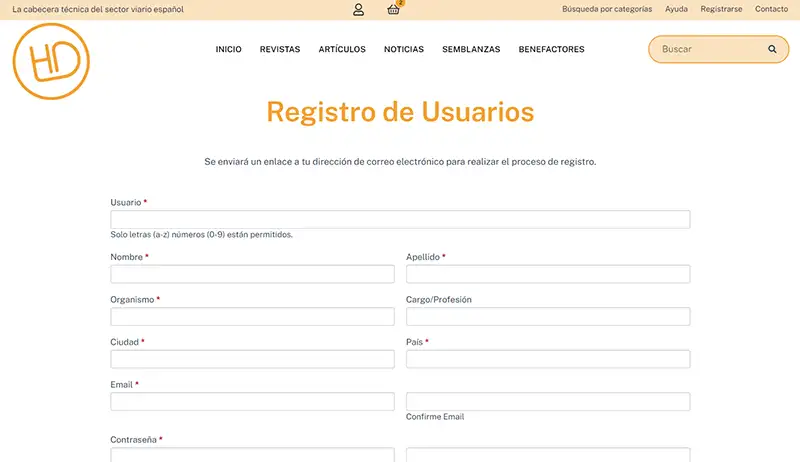Image resolution: width=800 pixels, height=462 pixels.
Task: Click the user account icon
Action: click(x=358, y=10)
